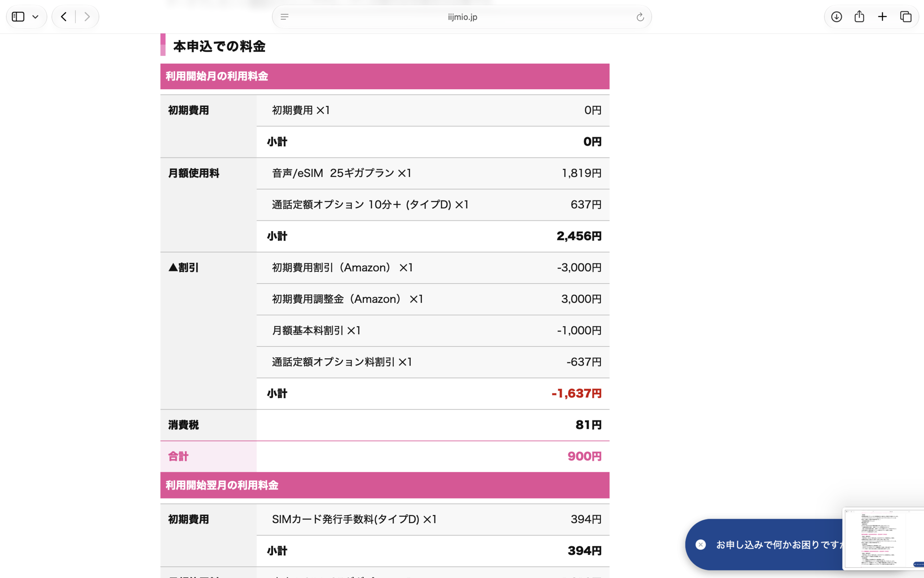The height and width of the screenshot is (578, 924).
Task: Reload the page with the refresh icon
Action: click(x=640, y=17)
